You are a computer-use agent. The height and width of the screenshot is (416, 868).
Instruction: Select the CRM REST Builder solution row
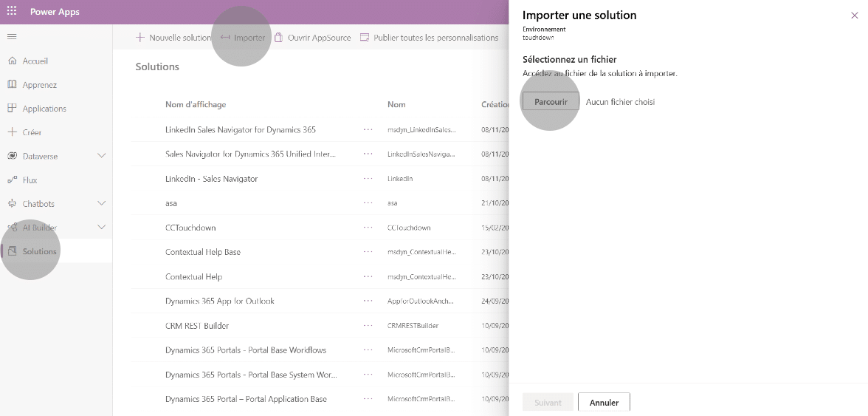197,326
